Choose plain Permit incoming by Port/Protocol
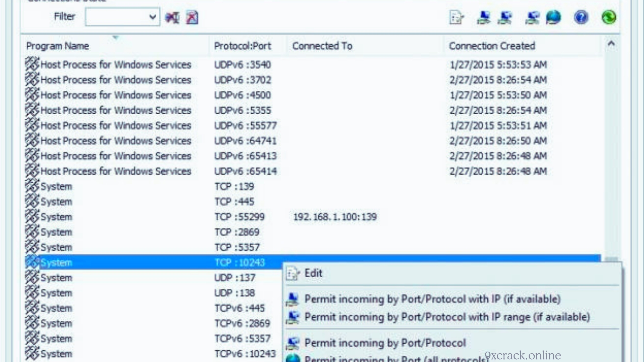Viewport: 644px width, 362px height. point(452,343)
